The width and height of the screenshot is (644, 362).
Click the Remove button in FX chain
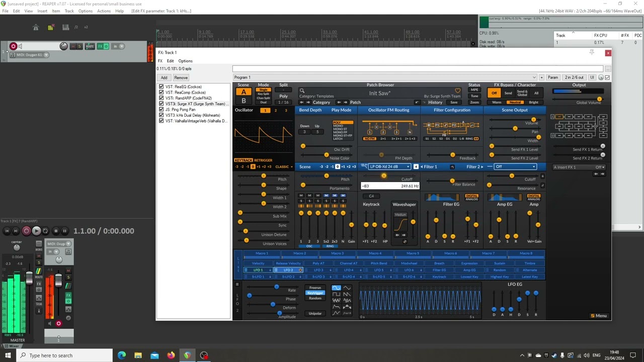click(181, 77)
